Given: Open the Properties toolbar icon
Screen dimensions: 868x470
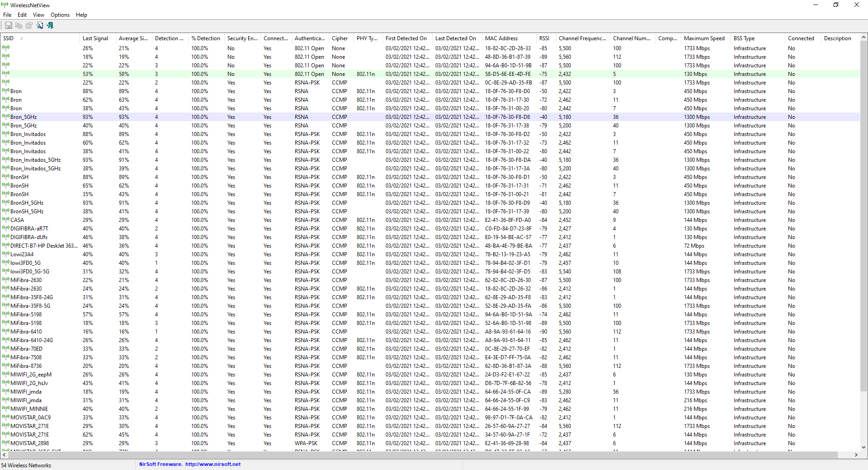Looking at the screenshot, I should [x=29, y=26].
